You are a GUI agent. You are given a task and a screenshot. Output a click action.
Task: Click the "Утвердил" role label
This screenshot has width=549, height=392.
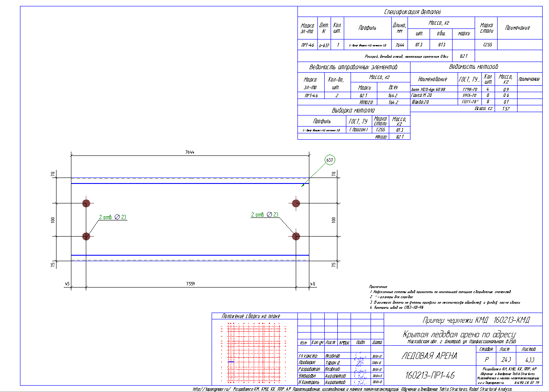(x=308, y=375)
